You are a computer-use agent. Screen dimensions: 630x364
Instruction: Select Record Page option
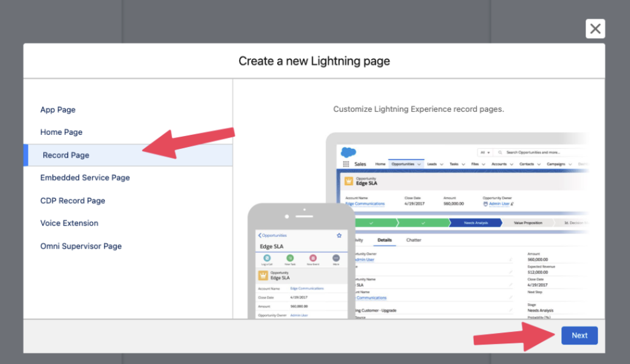128,155
